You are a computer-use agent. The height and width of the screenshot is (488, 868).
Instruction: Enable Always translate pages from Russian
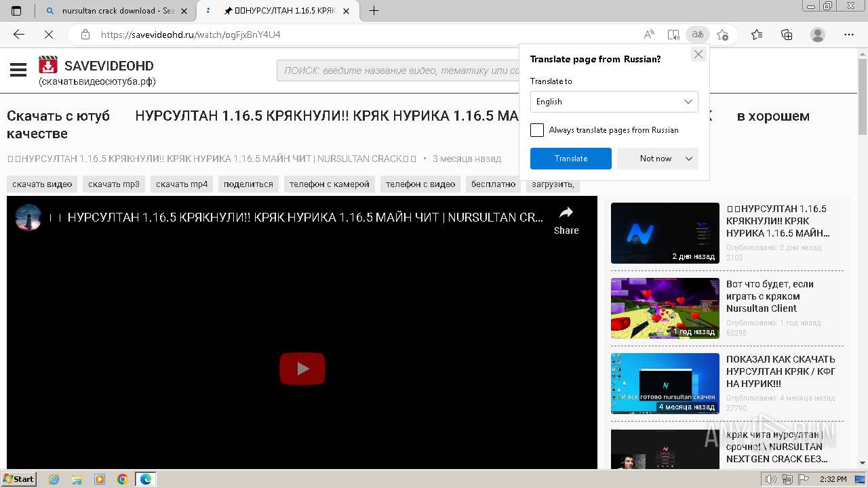[537, 130]
